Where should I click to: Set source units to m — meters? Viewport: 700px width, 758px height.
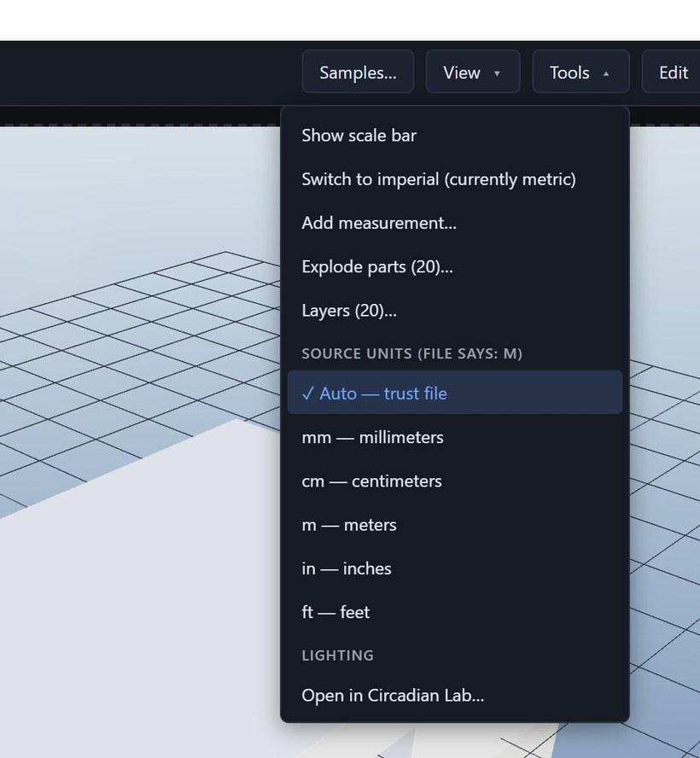pyautogui.click(x=455, y=525)
